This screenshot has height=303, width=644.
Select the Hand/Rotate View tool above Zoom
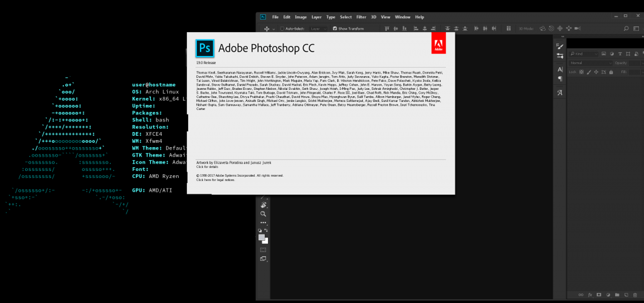click(x=264, y=204)
